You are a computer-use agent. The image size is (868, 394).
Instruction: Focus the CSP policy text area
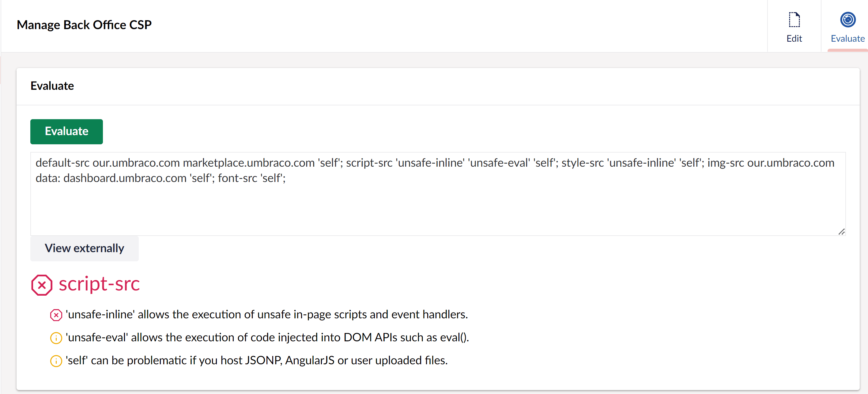pyautogui.click(x=438, y=194)
